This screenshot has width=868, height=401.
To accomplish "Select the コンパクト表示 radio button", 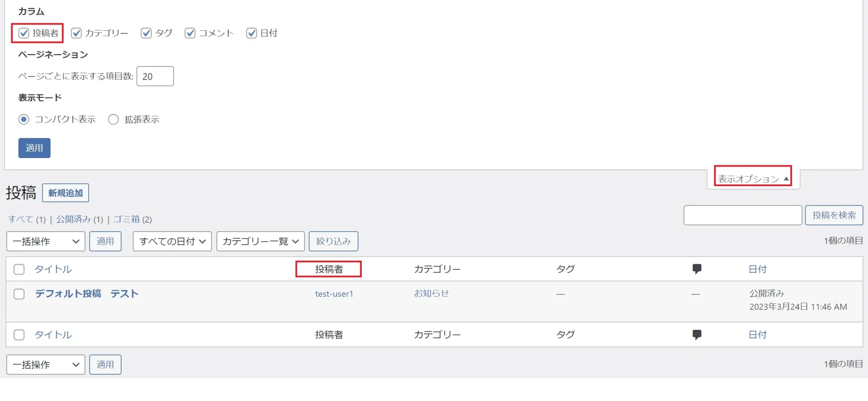I will point(24,119).
